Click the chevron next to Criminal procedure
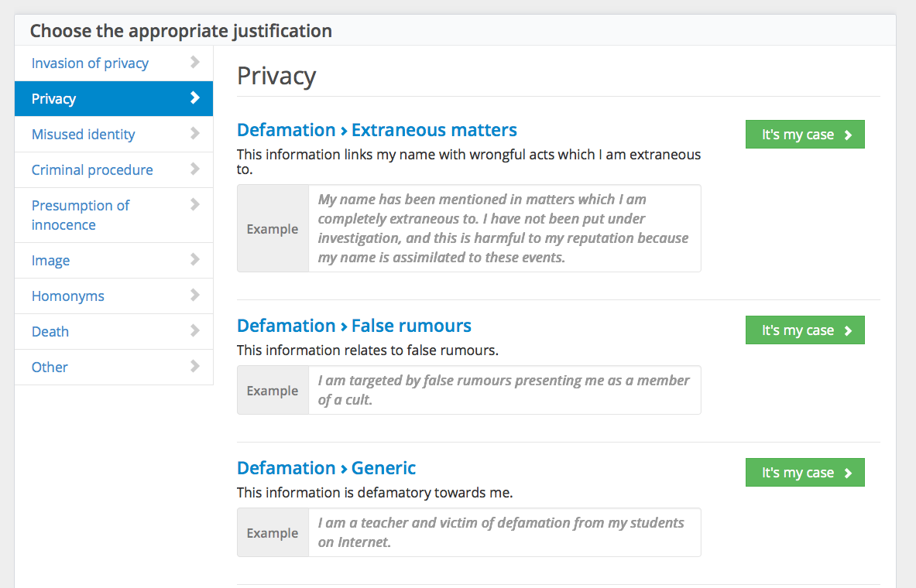Viewport: 916px width, 588px height. (194, 169)
